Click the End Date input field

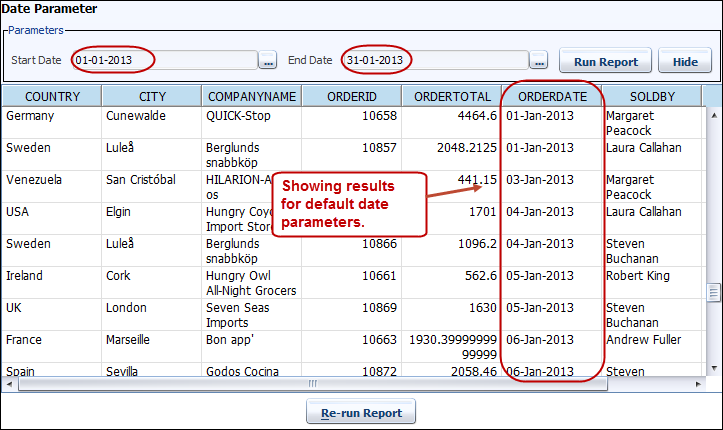point(435,61)
